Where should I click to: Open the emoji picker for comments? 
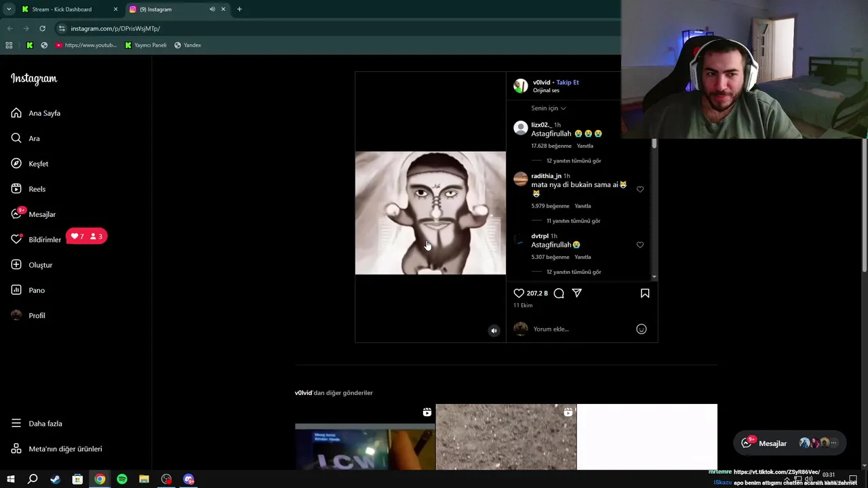(642, 329)
